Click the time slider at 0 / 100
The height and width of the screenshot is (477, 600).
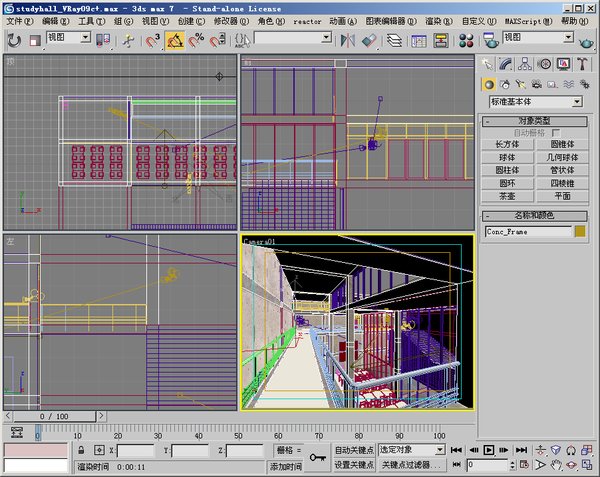click(54, 416)
